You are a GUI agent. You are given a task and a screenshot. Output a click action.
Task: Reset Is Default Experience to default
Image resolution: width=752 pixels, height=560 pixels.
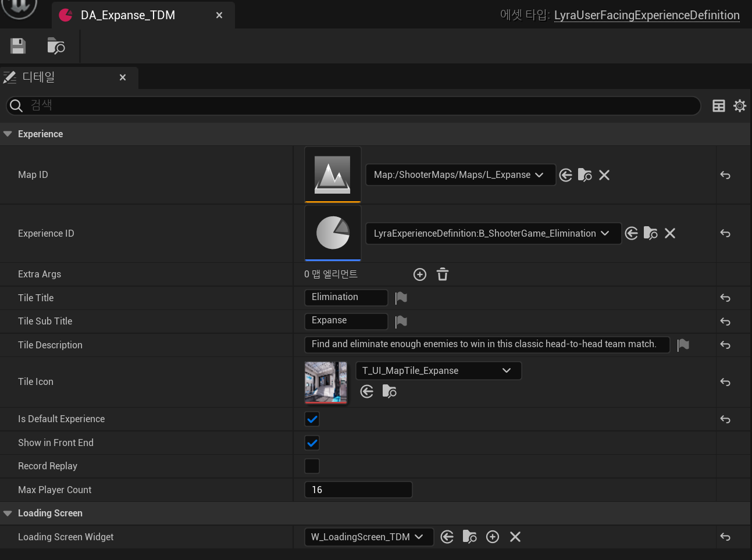(725, 419)
